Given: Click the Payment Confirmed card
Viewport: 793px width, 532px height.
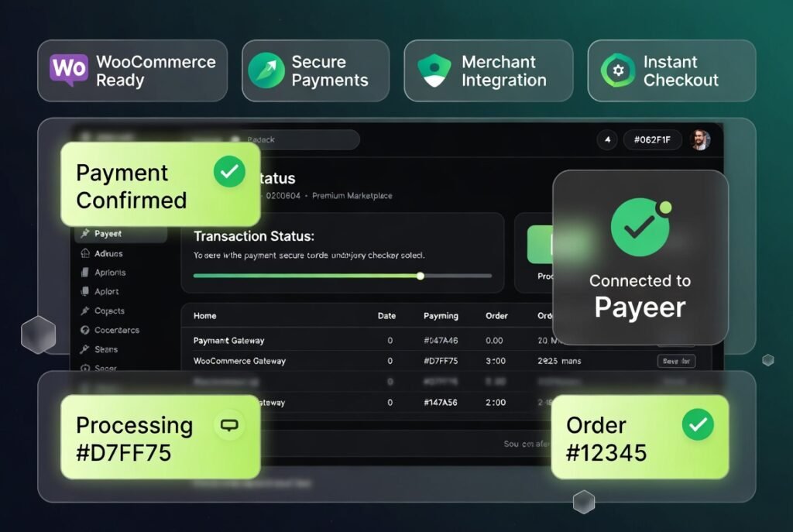Looking at the screenshot, I should [x=160, y=184].
